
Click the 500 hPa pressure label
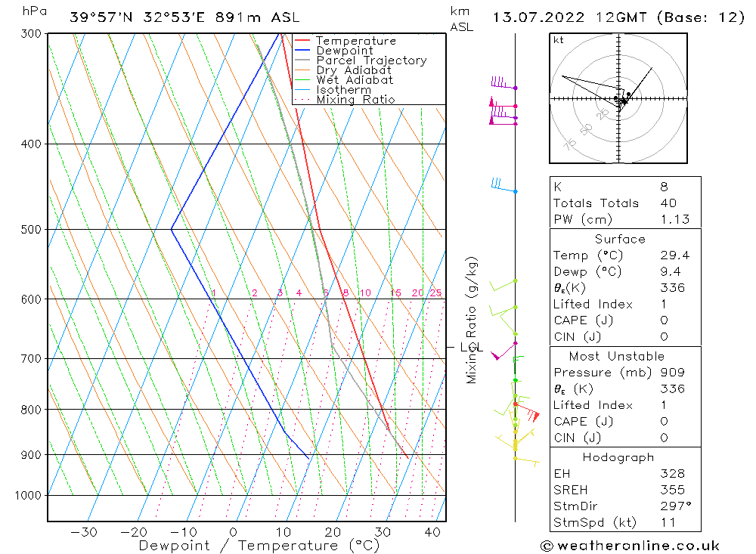[31, 230]
